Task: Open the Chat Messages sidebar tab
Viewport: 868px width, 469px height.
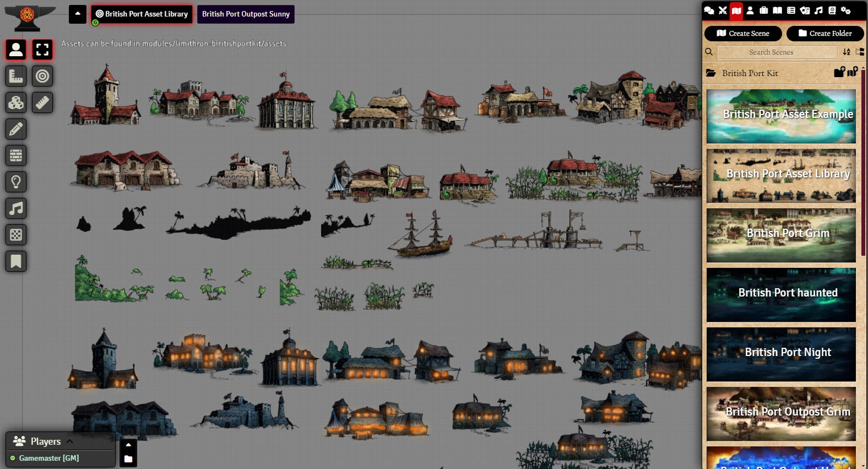Action: coord(709,10)
